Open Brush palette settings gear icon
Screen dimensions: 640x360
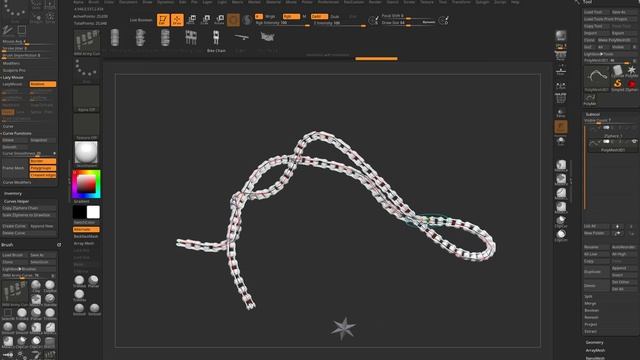(x=59, y=245)
